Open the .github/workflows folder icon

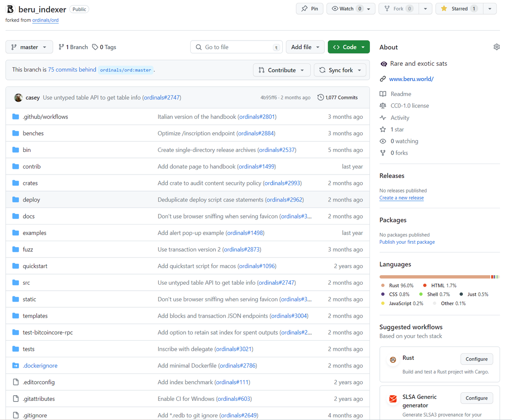point(16,117)
